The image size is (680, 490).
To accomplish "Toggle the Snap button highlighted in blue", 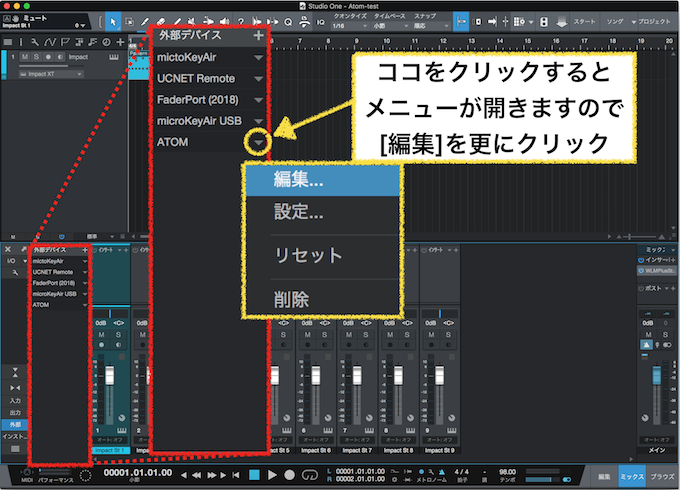I will 461,22.
